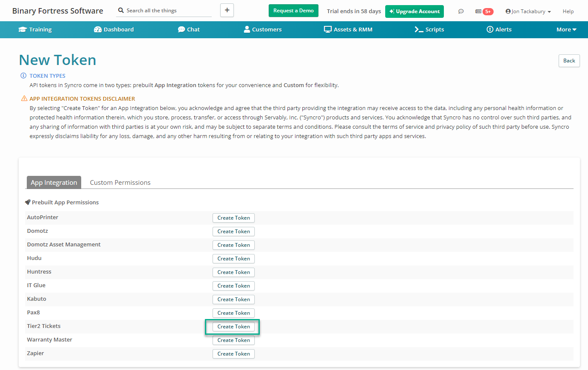Screen dimensions: 588x370
Task: Click the Token Types info icon
Action: click(23, 76)
